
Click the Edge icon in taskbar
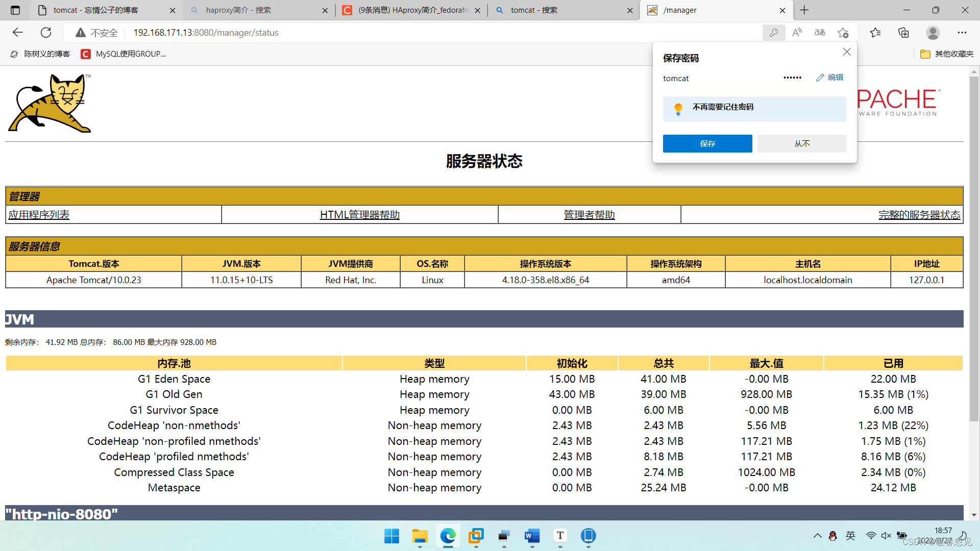coord(448,536)
